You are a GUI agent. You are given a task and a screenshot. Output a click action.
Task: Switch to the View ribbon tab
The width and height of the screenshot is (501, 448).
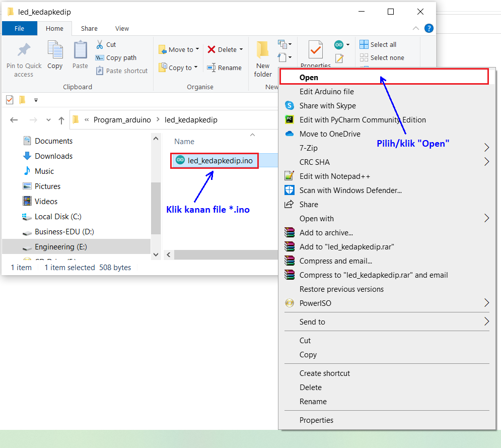(122, 28)
